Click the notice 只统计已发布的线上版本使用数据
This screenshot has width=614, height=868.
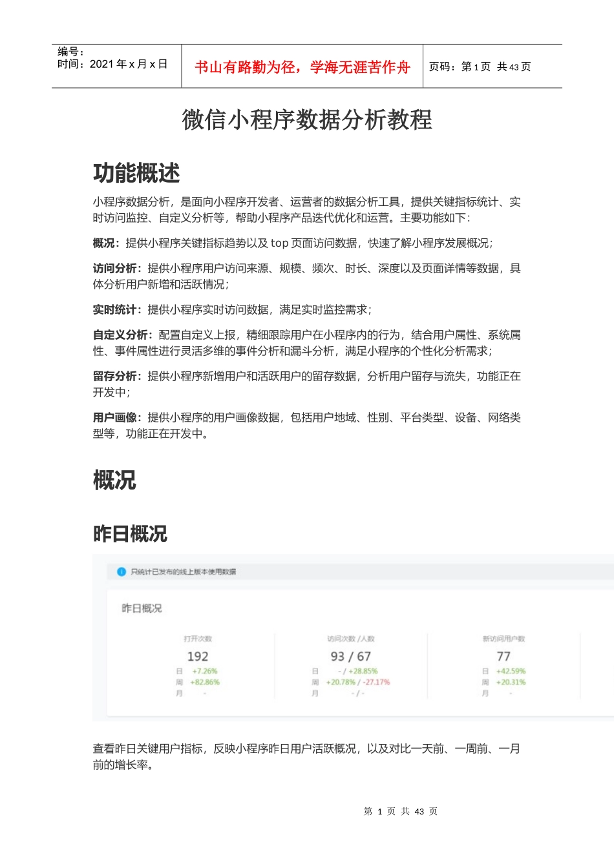(x=184, y=572)
